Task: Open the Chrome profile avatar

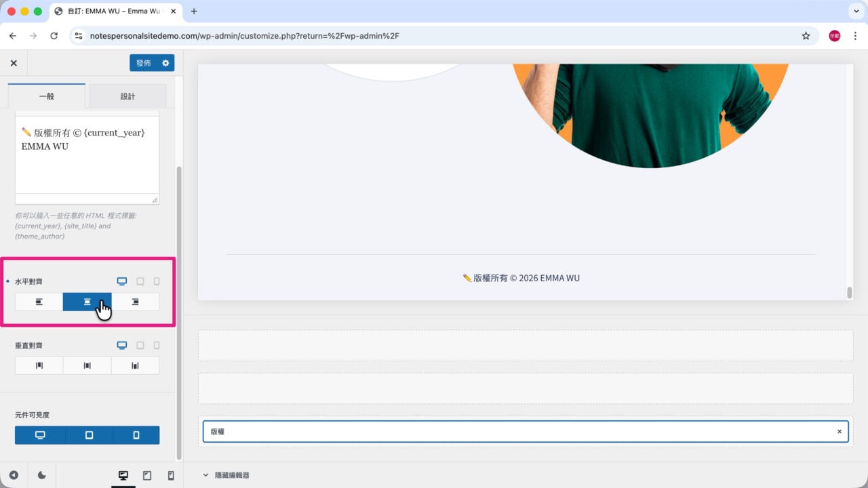Action: [834, 36]
